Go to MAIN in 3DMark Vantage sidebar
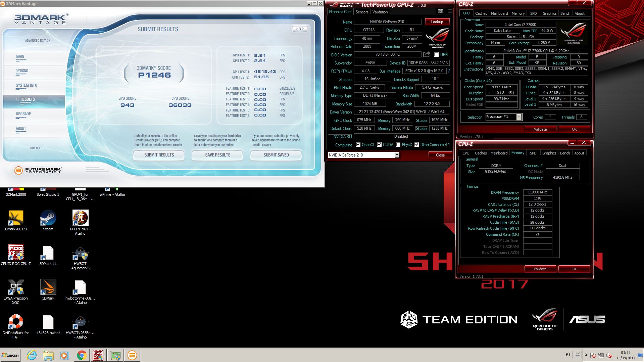 click(x=20, y=56)
